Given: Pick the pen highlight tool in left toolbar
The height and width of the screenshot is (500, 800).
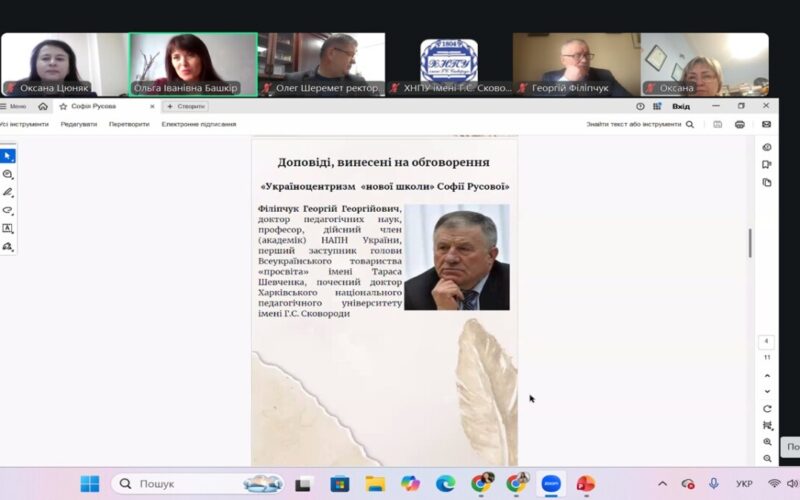Looking at the screenshot, I should tap(8, 192).
